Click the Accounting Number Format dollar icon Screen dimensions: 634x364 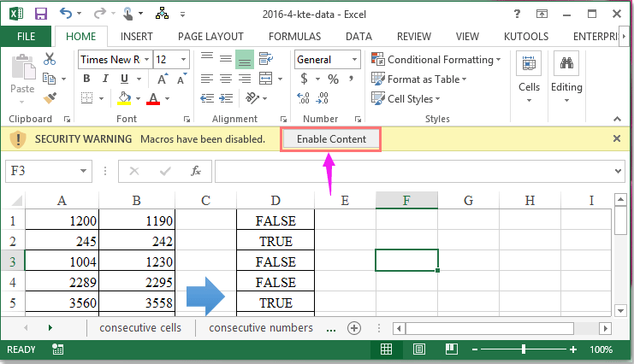(x=305, y=79)
